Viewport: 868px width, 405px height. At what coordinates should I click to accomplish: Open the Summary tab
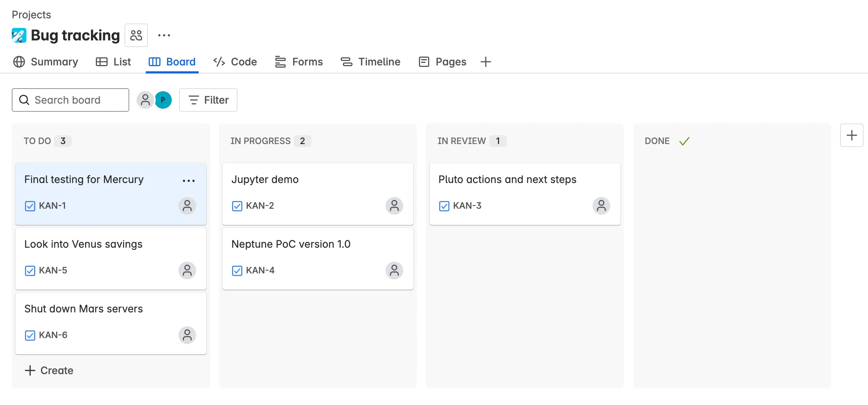coord(46,62)
